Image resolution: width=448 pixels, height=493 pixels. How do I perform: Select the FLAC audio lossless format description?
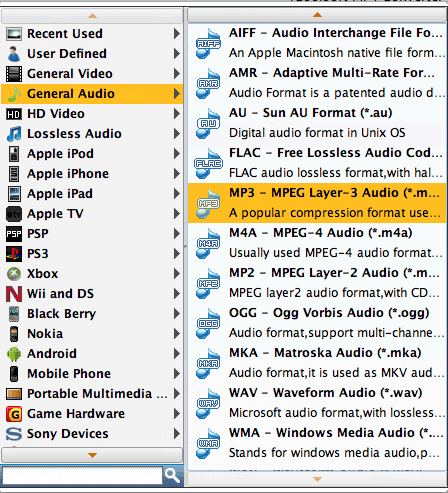[x=336, y=173]
